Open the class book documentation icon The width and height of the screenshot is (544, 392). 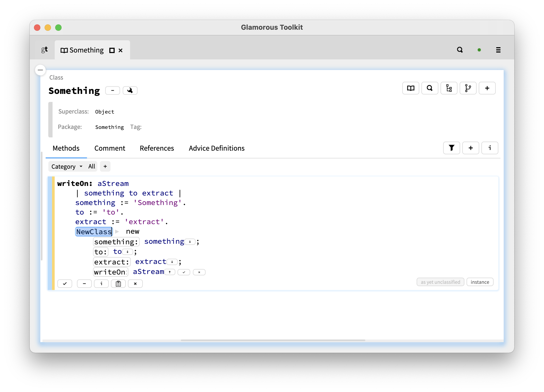point(411,88)
